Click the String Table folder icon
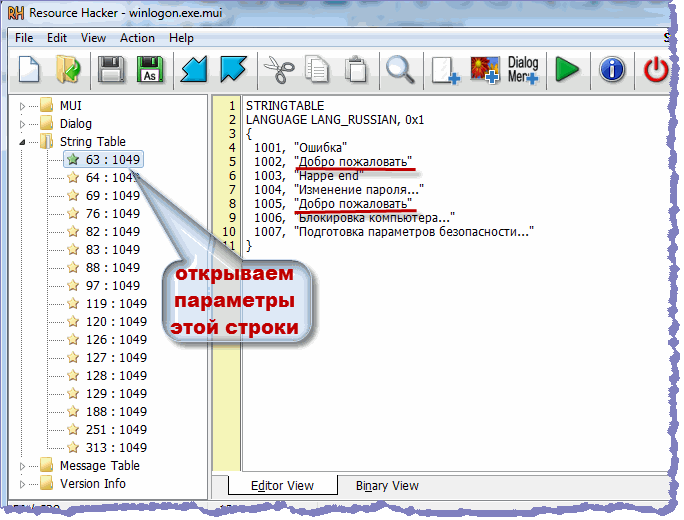The height and width of the screenshot is (520, 684). 46,141
